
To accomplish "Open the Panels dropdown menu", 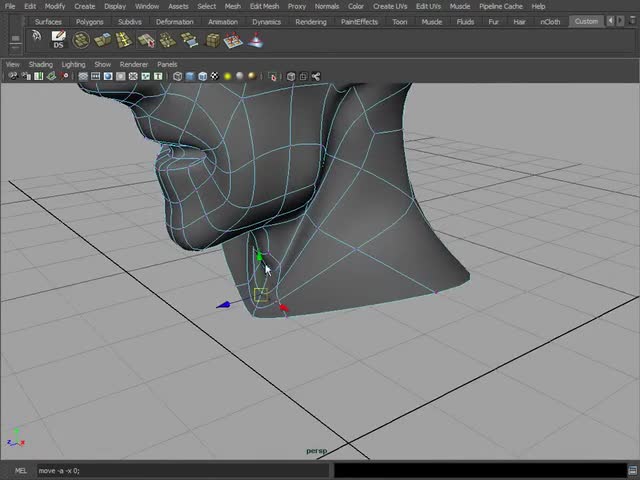I will coord(166,64).
